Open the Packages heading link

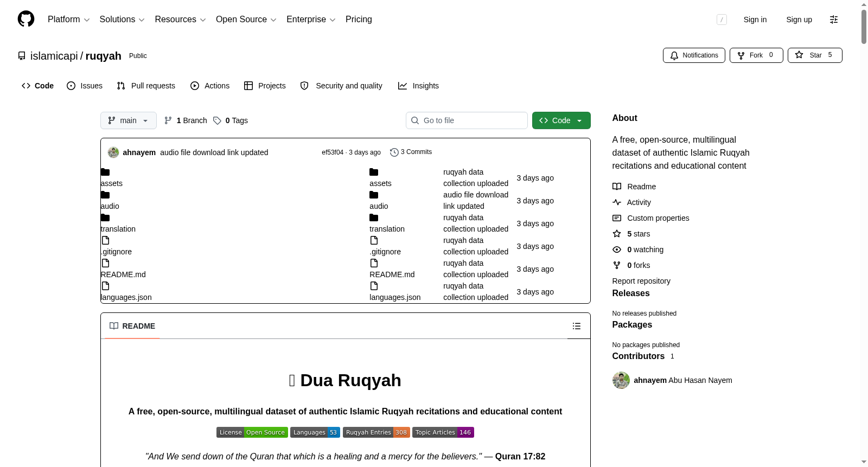coord(632,325)
